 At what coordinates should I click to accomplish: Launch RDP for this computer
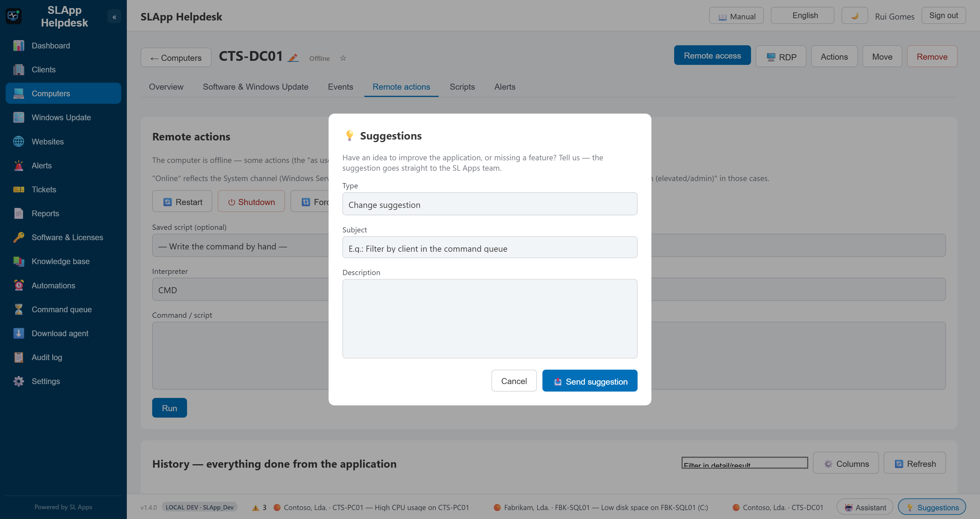pyautogui.click(x=781, y=57)
